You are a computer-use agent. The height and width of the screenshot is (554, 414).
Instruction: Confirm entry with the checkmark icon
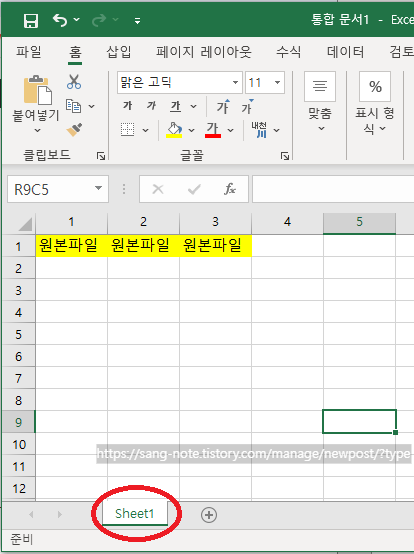pyautogui.click(x=194, y=189)
